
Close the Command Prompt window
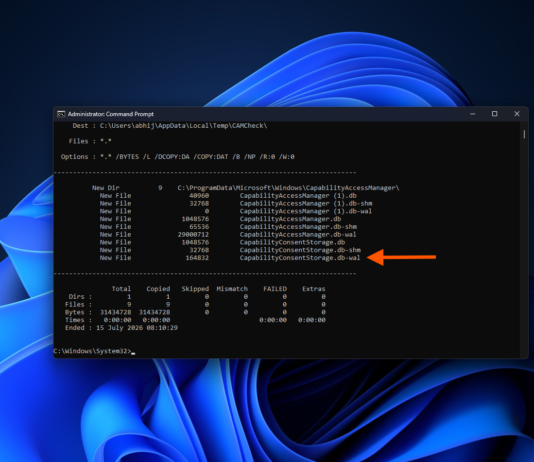pyautogui.click(x=517, y=114)
